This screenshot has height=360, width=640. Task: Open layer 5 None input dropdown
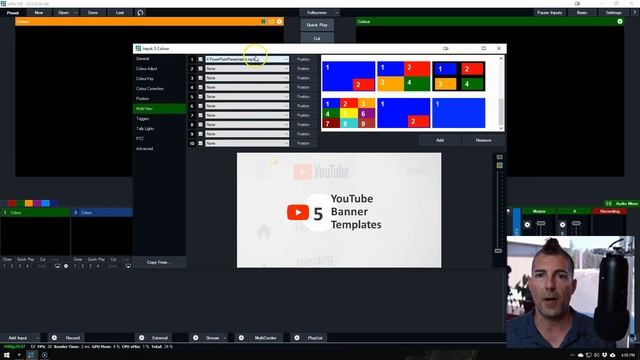pyautogui.click(x=247, y=97)
